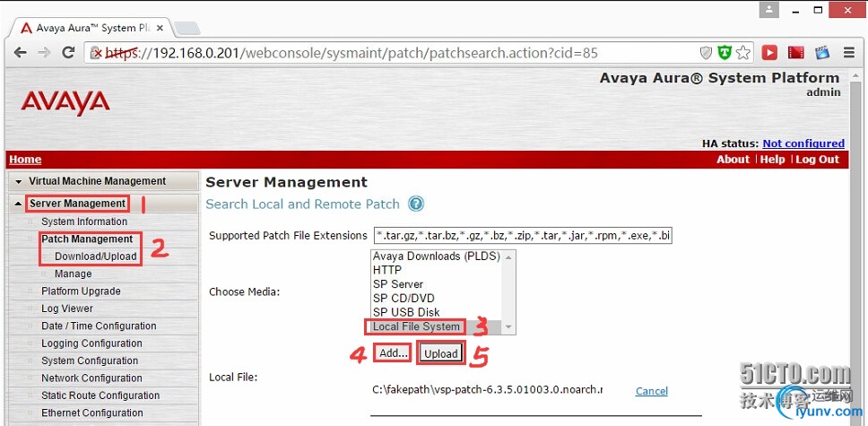
Task: Go back using the browser back arrow
Action: pos(20,53)
